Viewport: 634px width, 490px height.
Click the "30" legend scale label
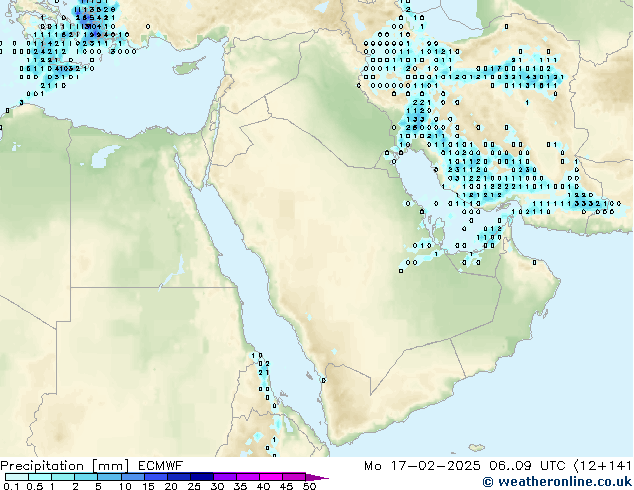pyautogui.click(x=217, y=486)
